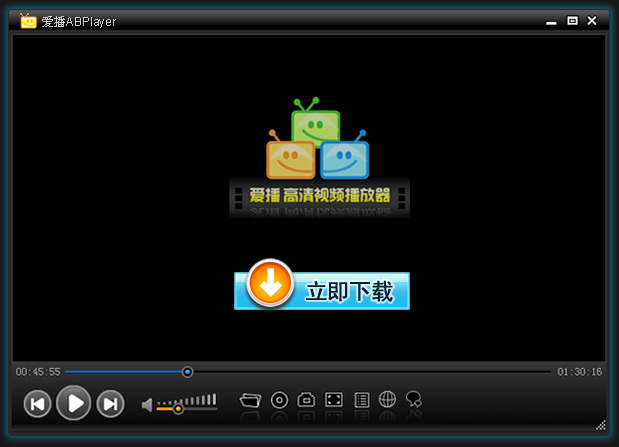Screen dimensions: 619x447
Task: Maximize the ABPlayer window
Action: (x=572, y=21)
